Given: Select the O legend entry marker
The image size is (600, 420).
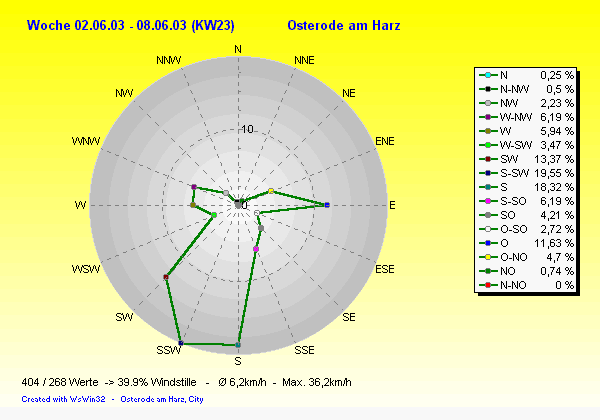Looking at the screenshot, I should pyautogui.click(x=487, y=243).
